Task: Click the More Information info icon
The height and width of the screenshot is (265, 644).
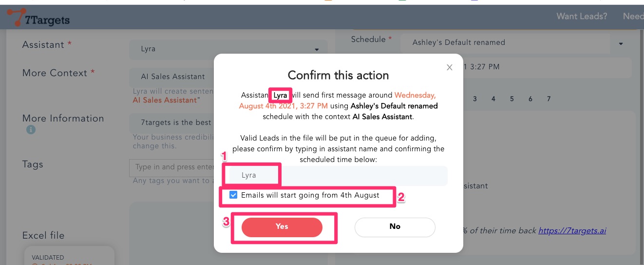Action: click(31, 130)
